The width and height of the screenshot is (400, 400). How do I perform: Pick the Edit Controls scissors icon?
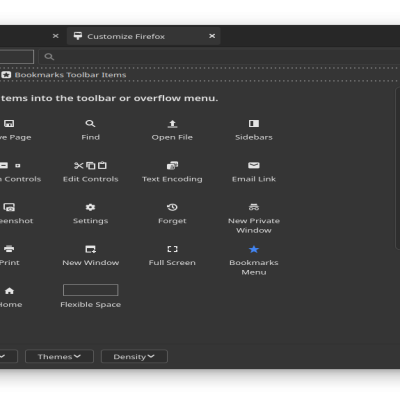pyautogui.click(x=79, y=166)
